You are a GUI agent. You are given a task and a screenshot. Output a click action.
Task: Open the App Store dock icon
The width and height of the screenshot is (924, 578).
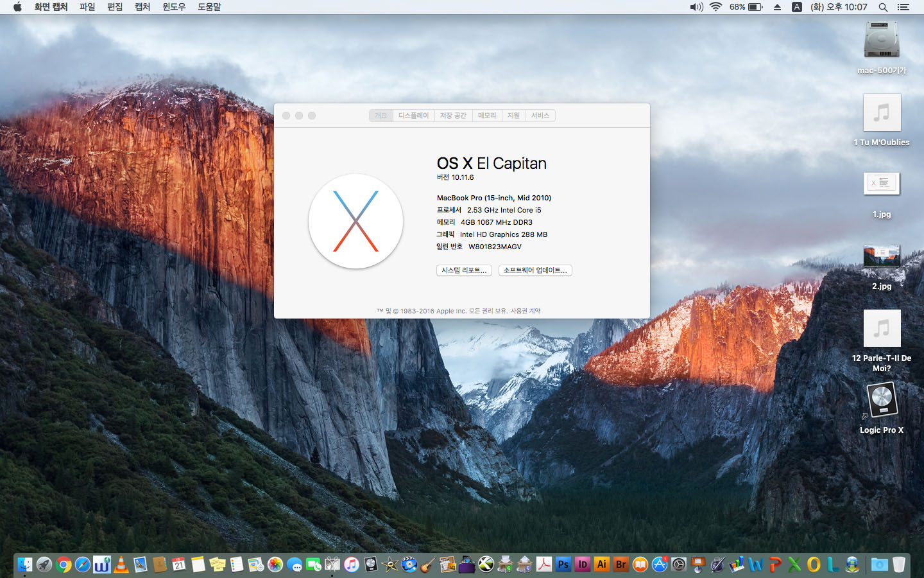660,565
